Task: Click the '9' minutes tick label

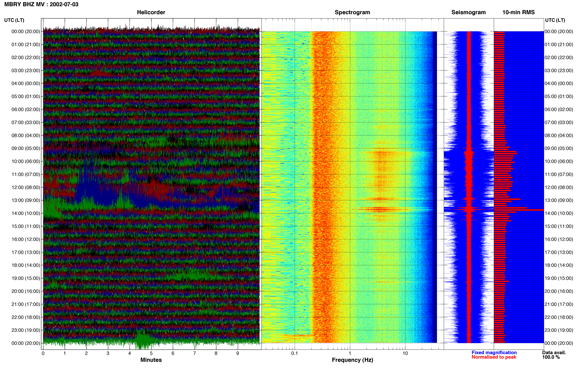Action: [238, 353]
